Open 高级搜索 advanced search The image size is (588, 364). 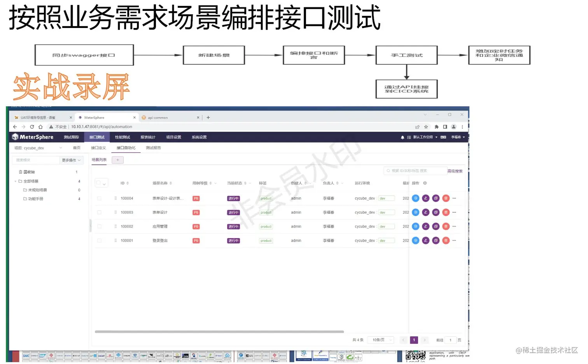point(455,171)
